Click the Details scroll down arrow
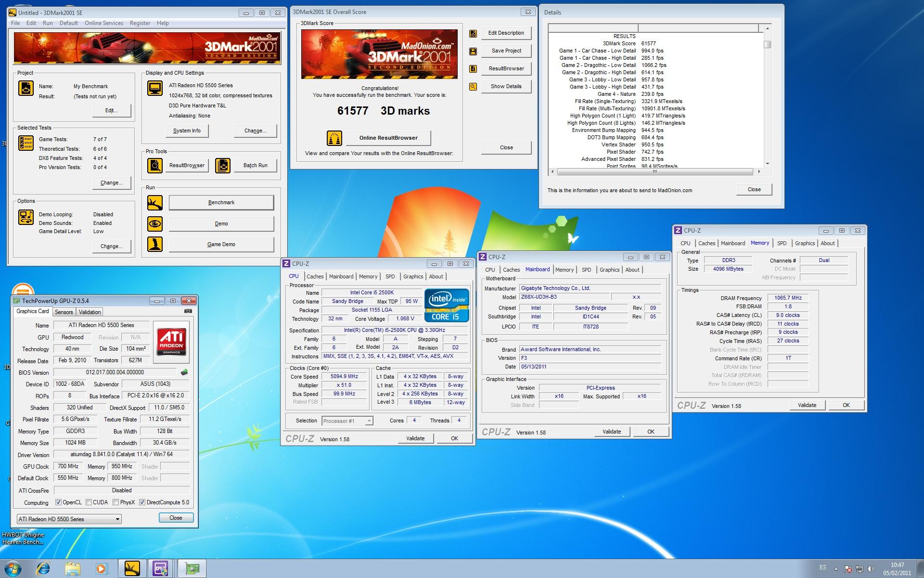 [768, 164]
